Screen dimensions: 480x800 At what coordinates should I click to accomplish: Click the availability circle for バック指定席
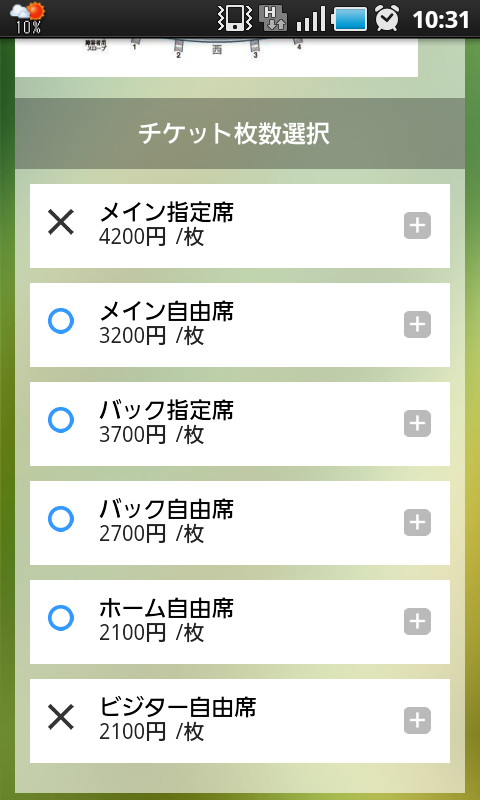pyautogui.click(x=61, y=420)
